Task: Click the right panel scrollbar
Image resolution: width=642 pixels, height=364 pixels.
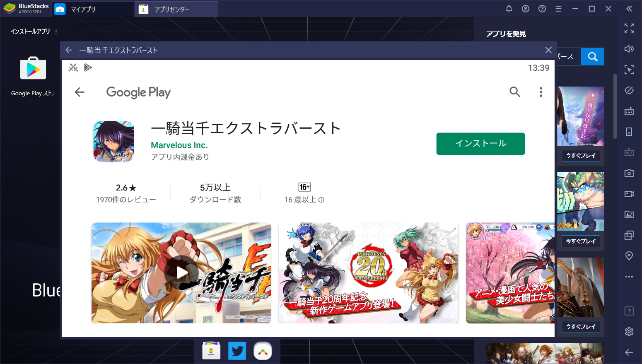Action: pyautogui.click(x=615, y=106)
